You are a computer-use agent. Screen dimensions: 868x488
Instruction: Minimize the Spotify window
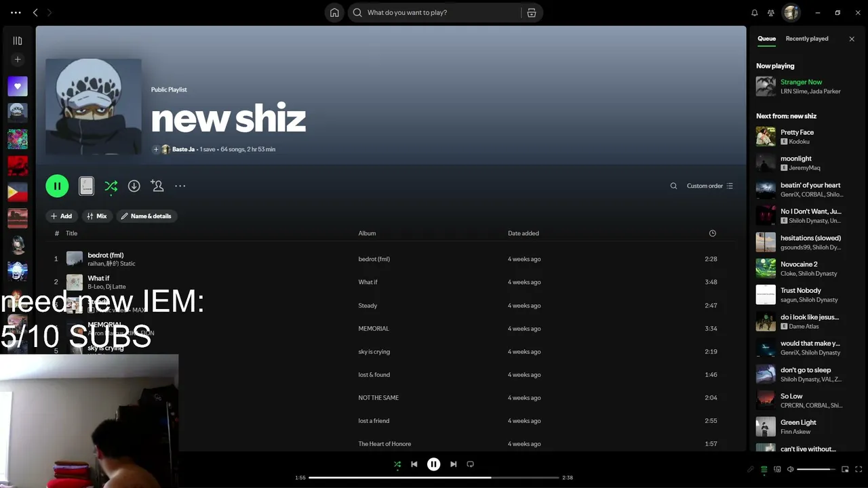coord(818,12)
